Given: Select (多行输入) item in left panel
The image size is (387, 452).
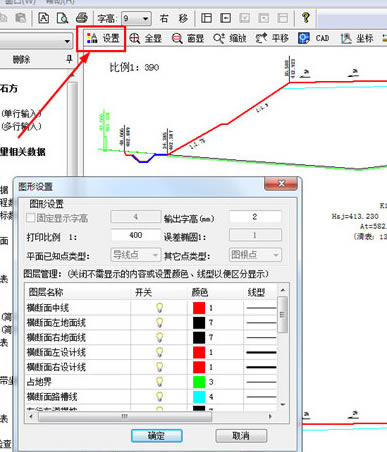Looking at the screenshot, I should pos(21,127).
